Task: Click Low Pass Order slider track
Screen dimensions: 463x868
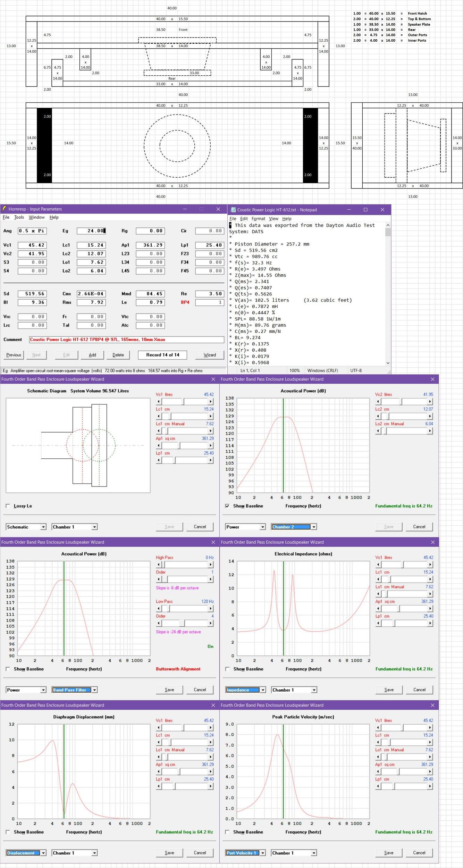Action: pyautogui.click(x=185, y=623)
